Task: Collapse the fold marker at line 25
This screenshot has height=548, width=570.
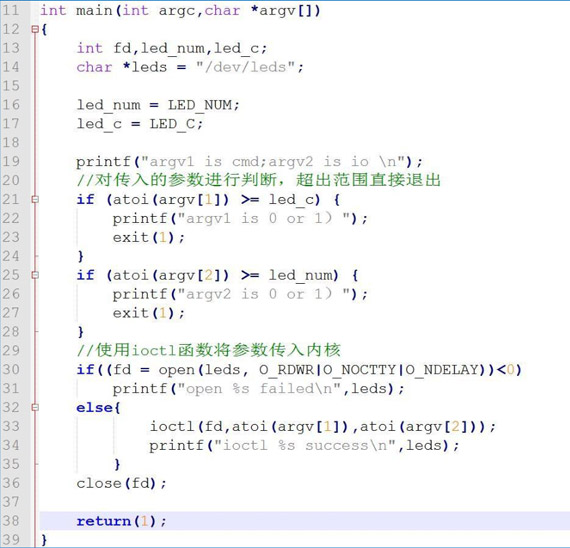Action: [x=35, y=275]
